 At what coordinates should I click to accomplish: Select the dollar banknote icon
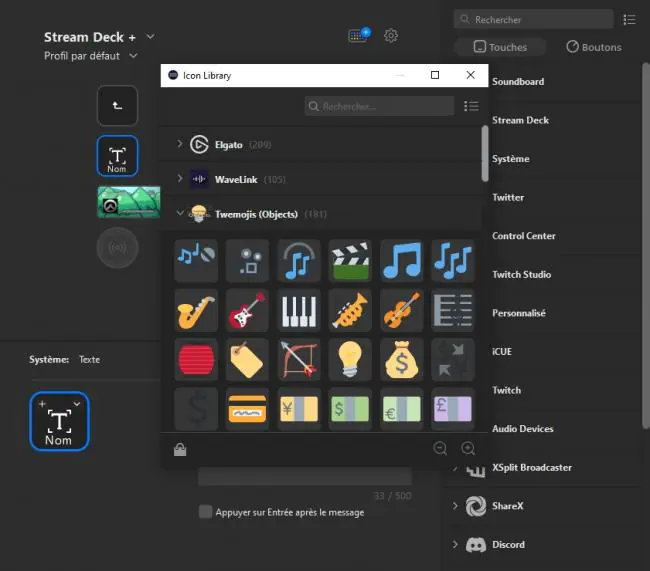[350, 409]
